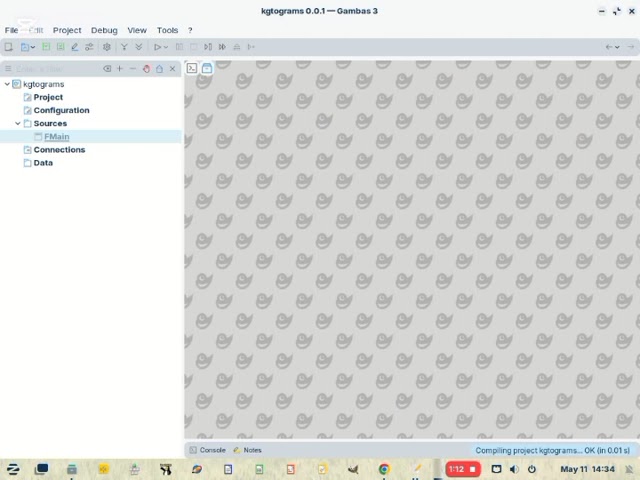The image size is (640, 480).
Task: Toggle the blue box panel button in workspace
Action: 207,68
